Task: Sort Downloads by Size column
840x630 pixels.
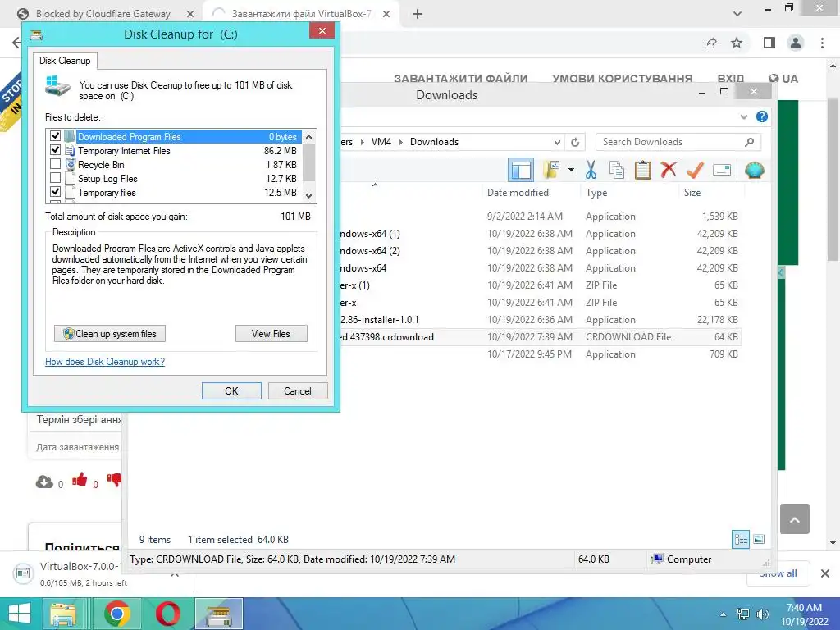Action: point(692,193)
